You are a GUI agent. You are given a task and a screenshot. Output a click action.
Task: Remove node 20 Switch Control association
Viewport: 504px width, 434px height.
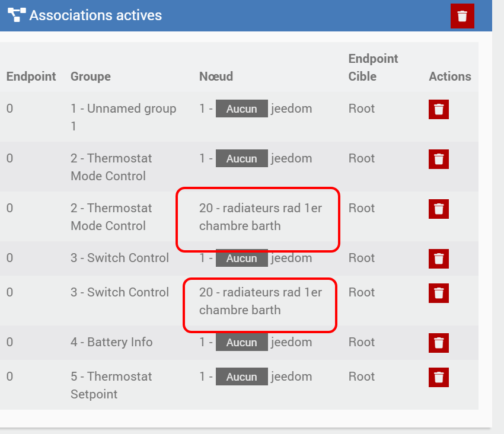tap(438, 293)
